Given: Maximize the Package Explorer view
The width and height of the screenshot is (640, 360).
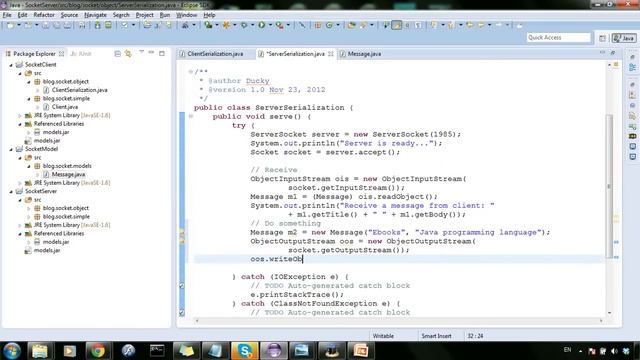Looking at the screenshot, I should (162, 53).
